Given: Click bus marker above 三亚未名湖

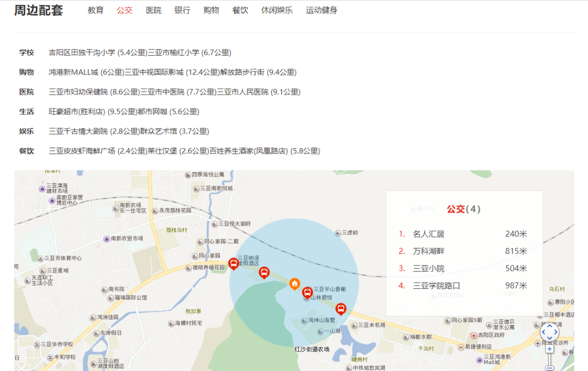Looking at the screenshot, I should click(x=340, y=309).
